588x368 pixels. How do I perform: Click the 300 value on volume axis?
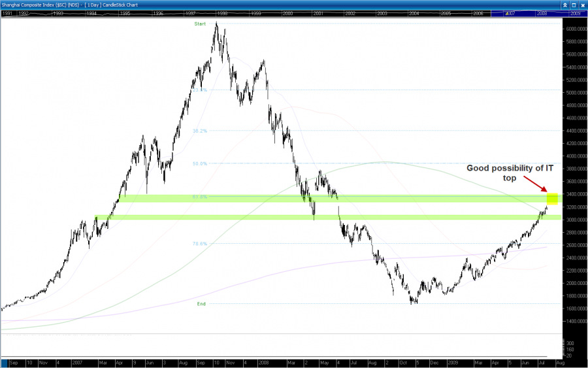(x=570, y=343)
